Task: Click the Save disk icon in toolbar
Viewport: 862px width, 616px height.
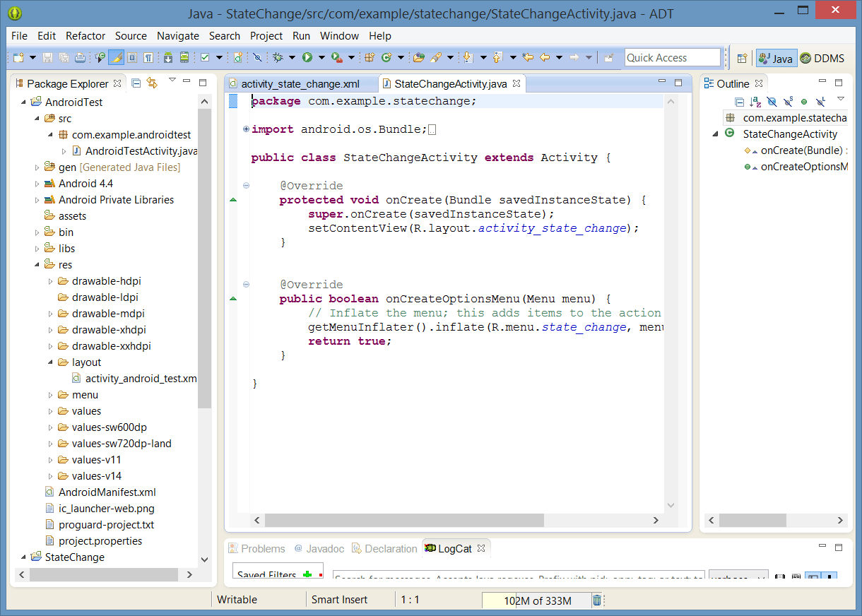Action: click(x=48, y=58)
